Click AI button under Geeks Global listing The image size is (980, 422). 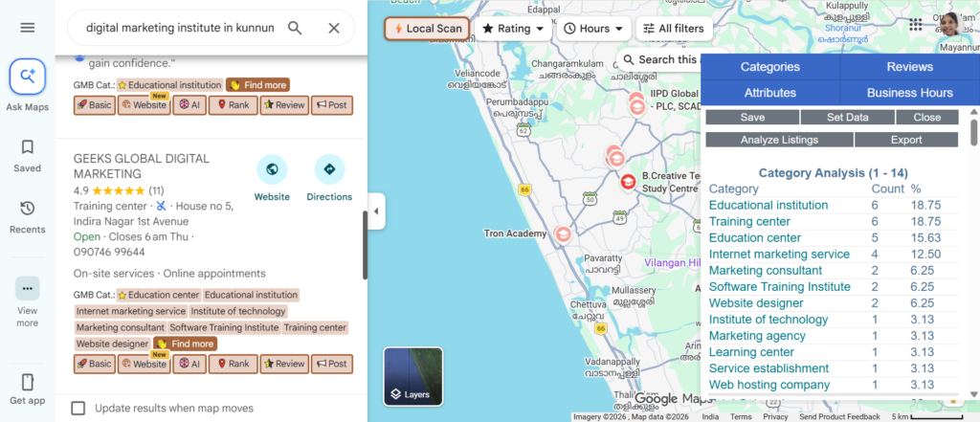coord(189,364)
